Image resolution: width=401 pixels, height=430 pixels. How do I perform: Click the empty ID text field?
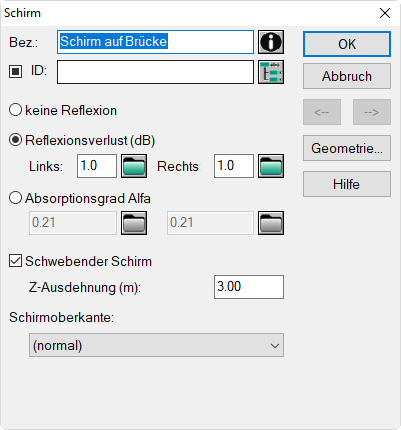(155, 72)
